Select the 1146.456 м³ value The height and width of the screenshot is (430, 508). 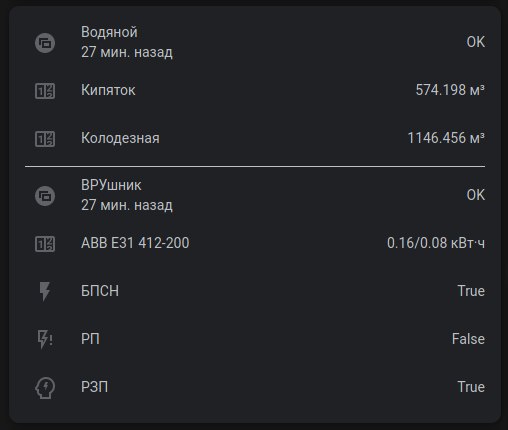(446, 138)
